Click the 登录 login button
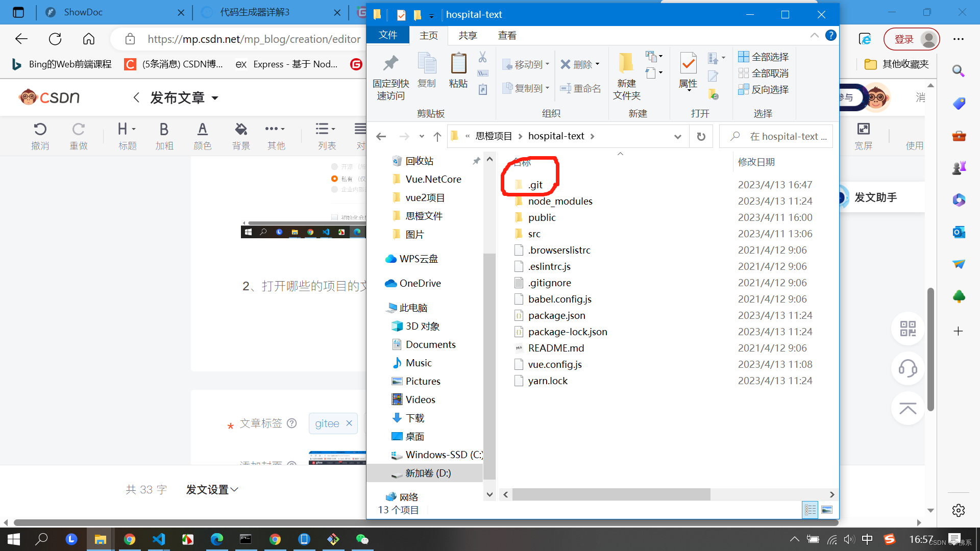This screenshot has width=980, height=551. pyautogui.click(x=904, y=39)
